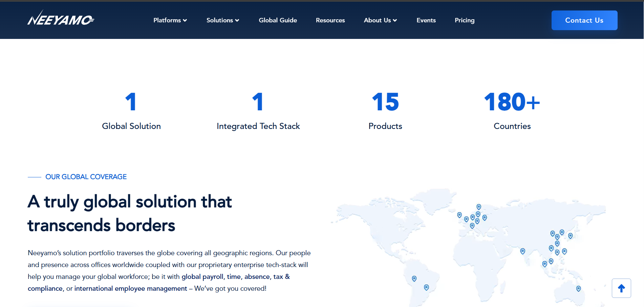Screen dimensions: 644x307
Task: Open the Platforms menu
Action: (170, 20)
